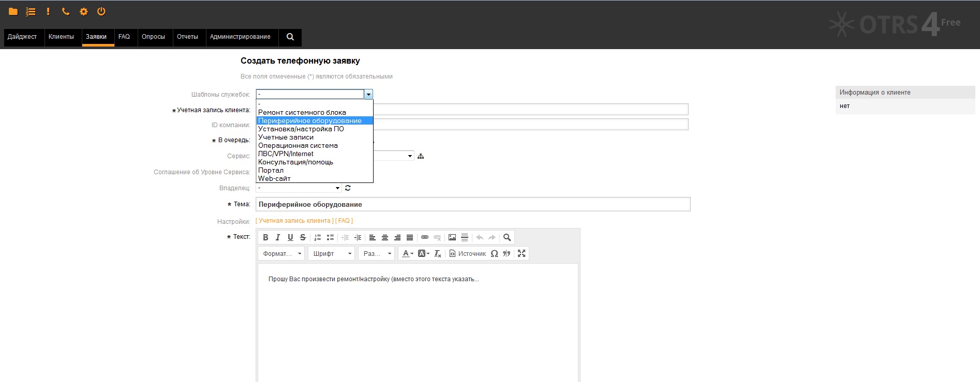980x382 pixels.
Task: Select Периферийное оборудование from the template list
Action: (315, 120)
